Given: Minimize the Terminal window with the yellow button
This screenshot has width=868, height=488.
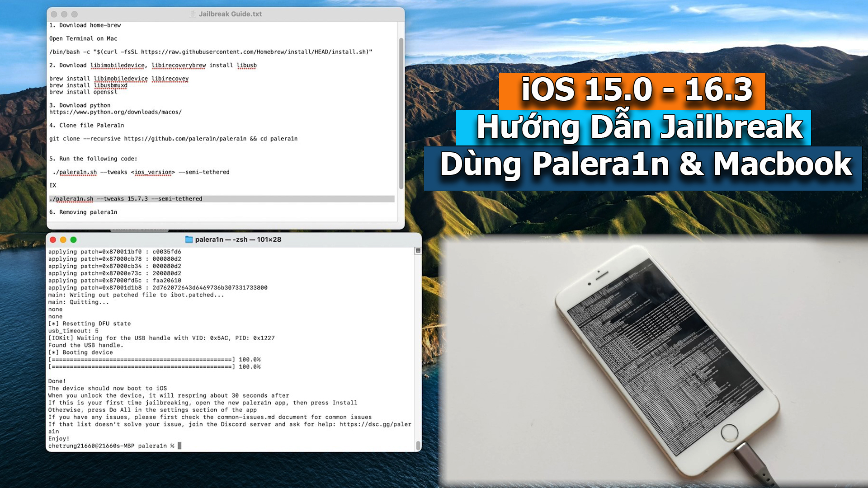Looking at the screenshot, I should [63, 240].
